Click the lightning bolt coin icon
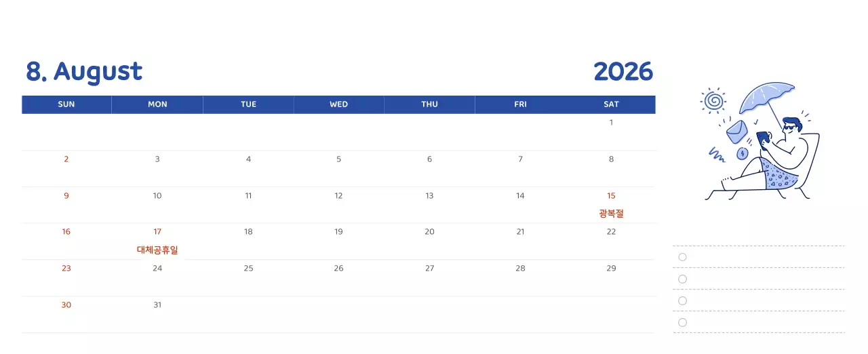868x354 pixels. (743, 154)
